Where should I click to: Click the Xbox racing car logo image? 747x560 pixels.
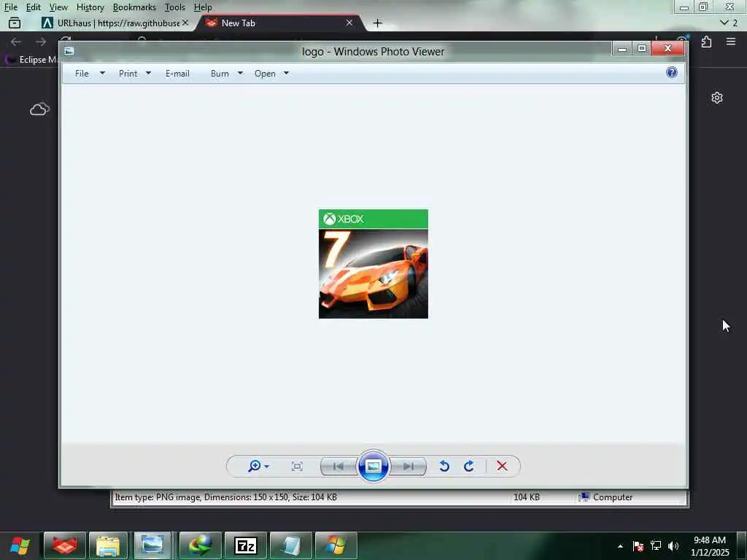pos(373,264)
